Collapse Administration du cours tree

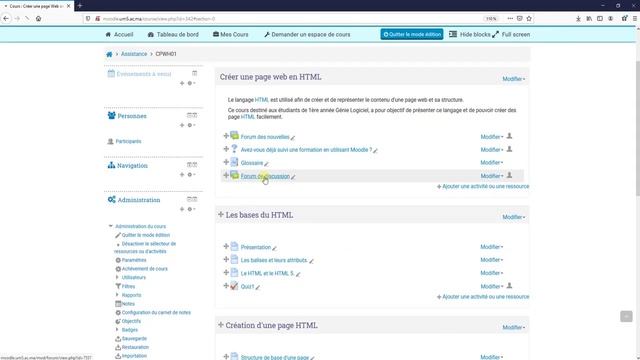click(x=110, y=226)
